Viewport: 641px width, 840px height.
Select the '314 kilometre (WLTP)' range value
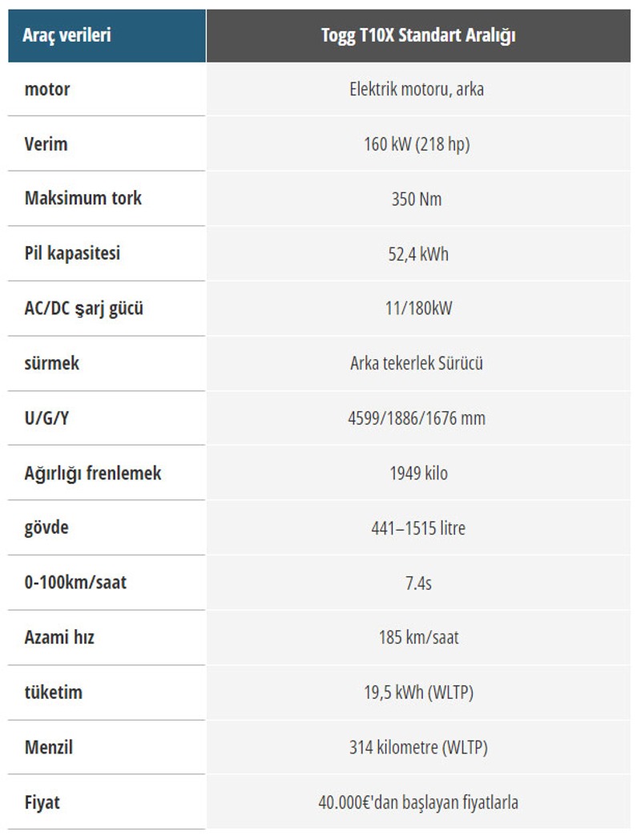[x=417, y=748]
